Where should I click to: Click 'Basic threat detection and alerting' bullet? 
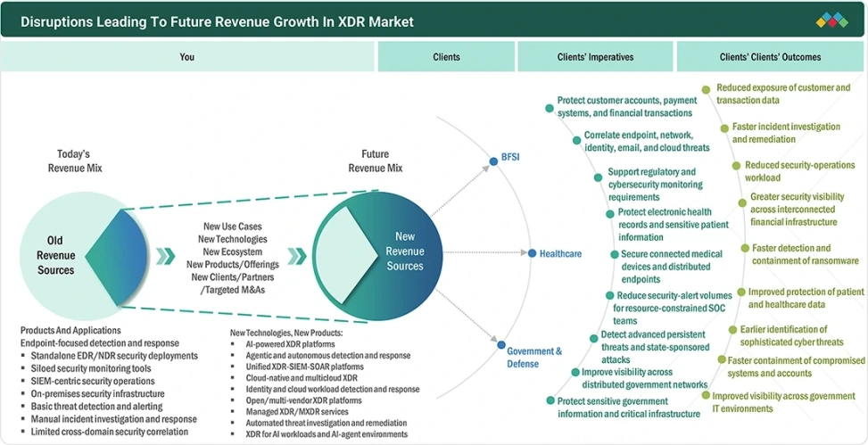[95, 407]
